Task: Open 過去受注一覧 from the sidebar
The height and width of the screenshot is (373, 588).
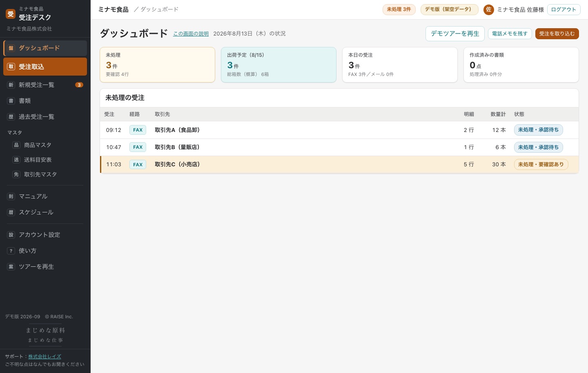Action: point(45,117)
